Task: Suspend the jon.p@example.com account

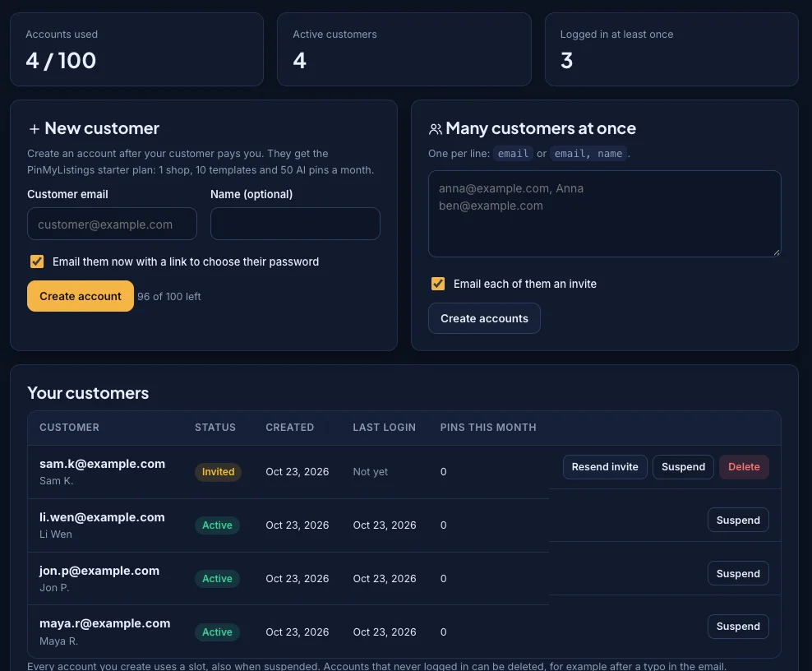Action: (738, 573)
